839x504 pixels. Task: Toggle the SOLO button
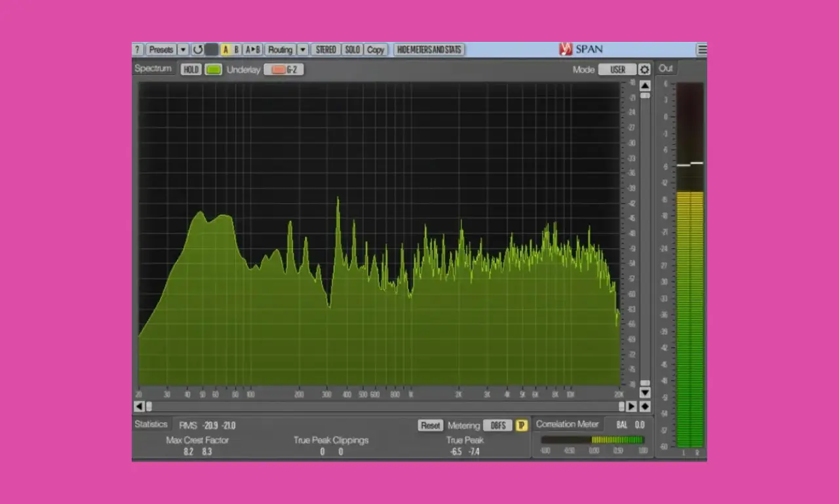353,50
